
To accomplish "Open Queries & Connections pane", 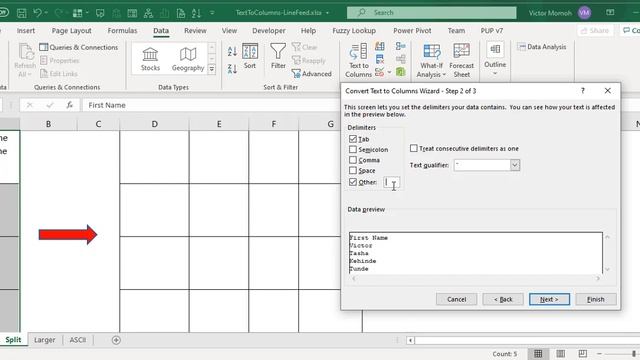I will [79, 47].
